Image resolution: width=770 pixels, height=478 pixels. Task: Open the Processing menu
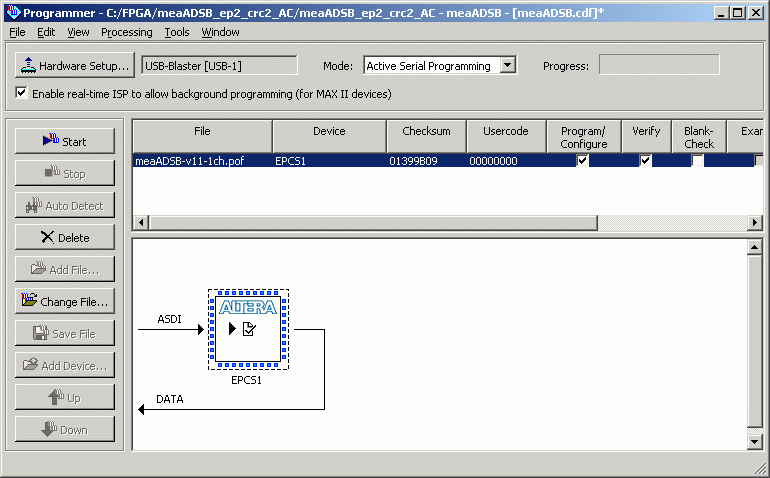[x=127, y=32]
